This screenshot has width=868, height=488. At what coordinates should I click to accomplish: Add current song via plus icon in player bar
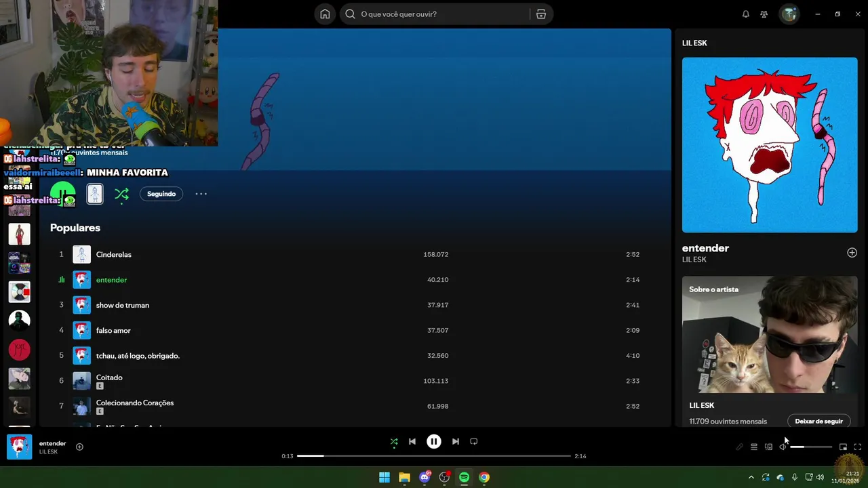click(79, 447)
